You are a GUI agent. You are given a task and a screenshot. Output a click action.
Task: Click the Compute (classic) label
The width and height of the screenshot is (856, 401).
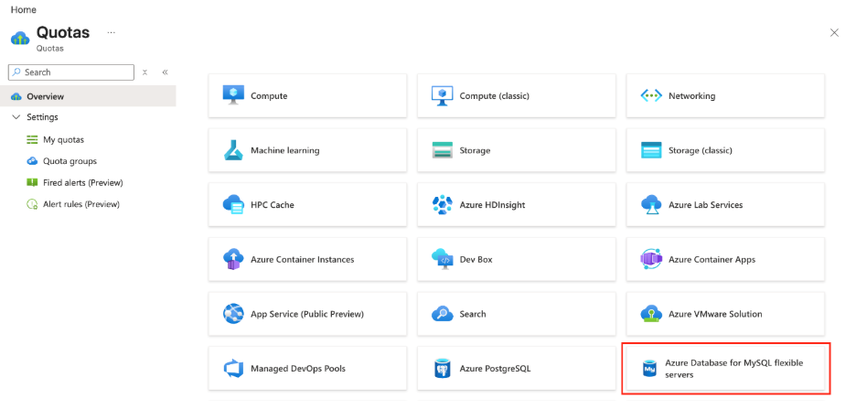[494, 96]
